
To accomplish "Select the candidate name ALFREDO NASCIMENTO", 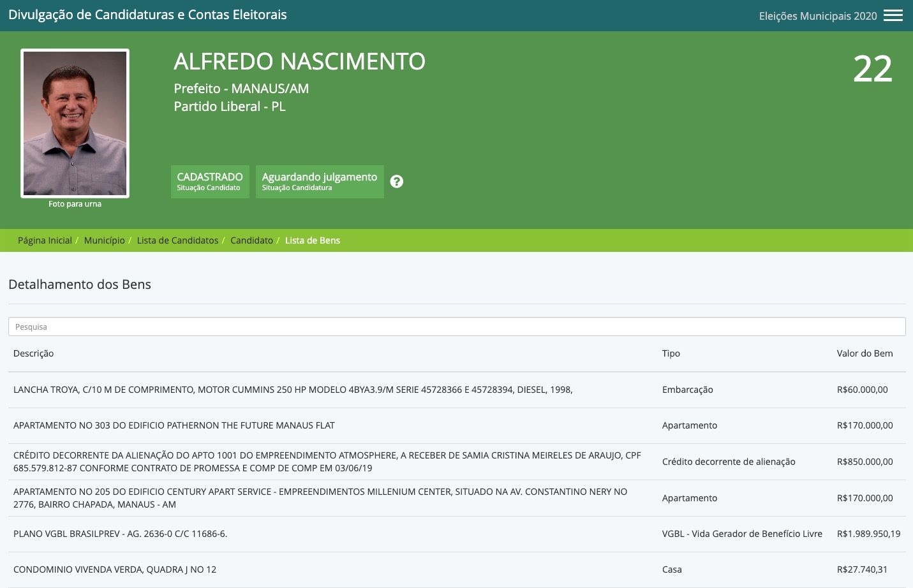I will 299,61.
